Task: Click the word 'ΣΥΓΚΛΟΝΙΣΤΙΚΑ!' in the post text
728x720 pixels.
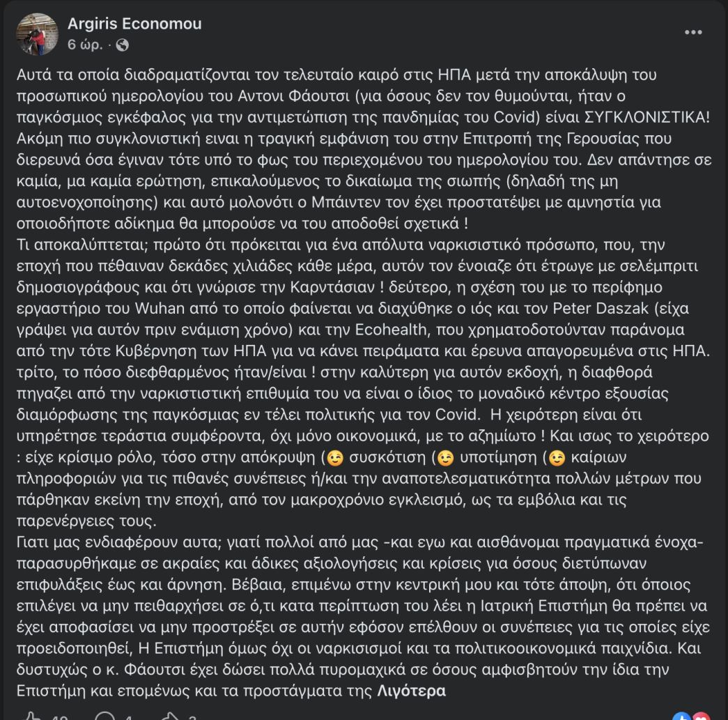Action: click(647, 117)
